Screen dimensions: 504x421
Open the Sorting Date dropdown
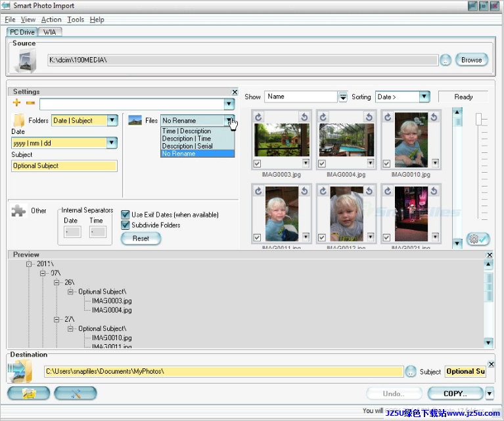click(x=424, y=97)
